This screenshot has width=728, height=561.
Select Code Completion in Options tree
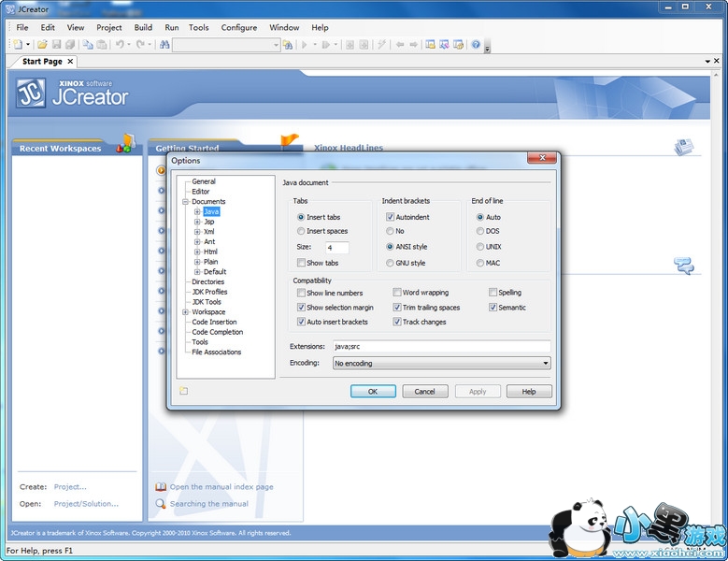(218, 332)
